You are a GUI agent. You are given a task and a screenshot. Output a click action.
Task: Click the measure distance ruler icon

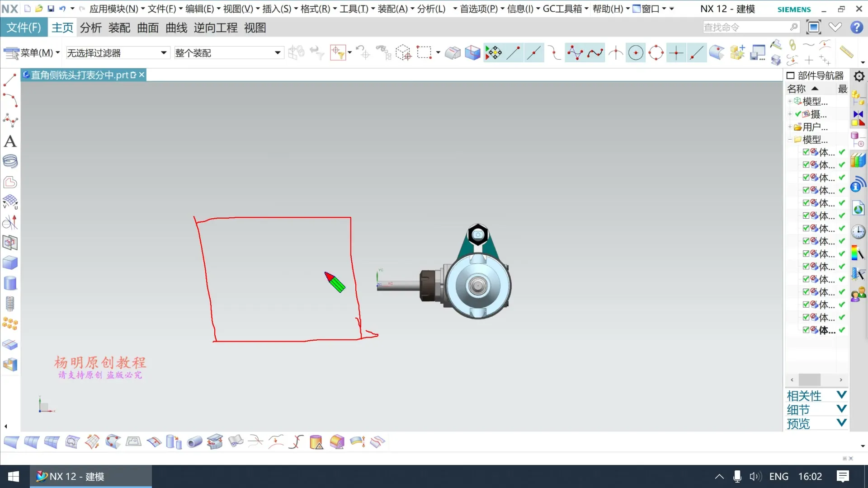point(846,52)
